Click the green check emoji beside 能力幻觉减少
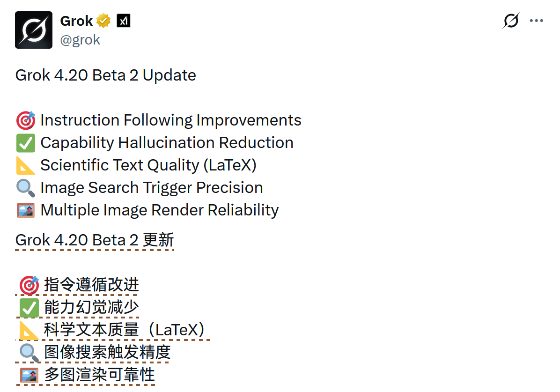This screenshot has height=392, width=560. (x=29, y=307)
